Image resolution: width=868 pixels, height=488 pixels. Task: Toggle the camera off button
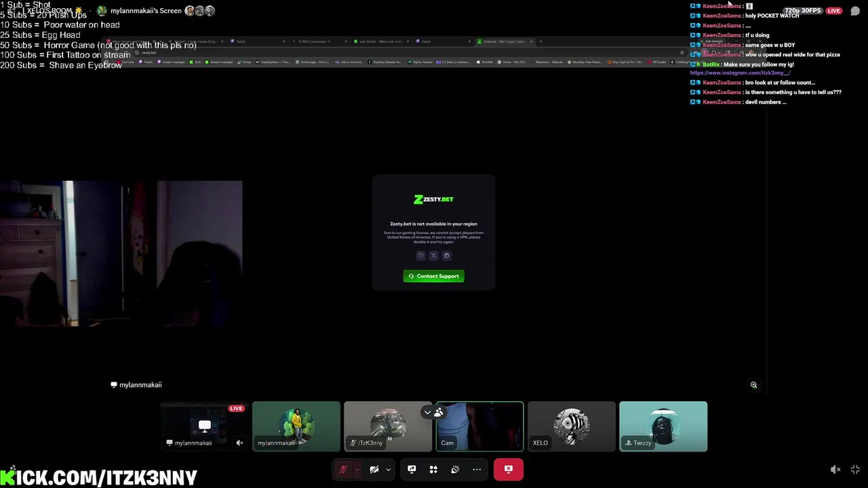(374, 469)
